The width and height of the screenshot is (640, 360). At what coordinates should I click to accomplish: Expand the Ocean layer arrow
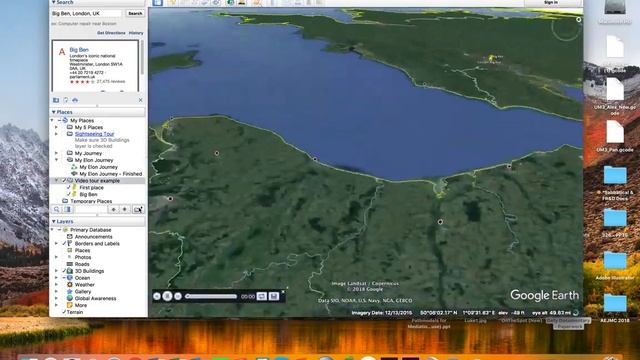(x=56, y=278)
